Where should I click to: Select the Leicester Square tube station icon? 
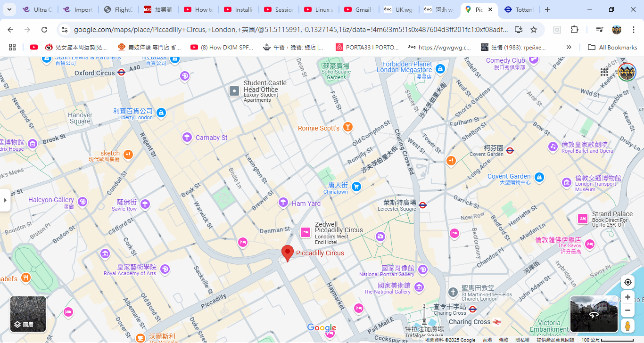click(422, 205)
